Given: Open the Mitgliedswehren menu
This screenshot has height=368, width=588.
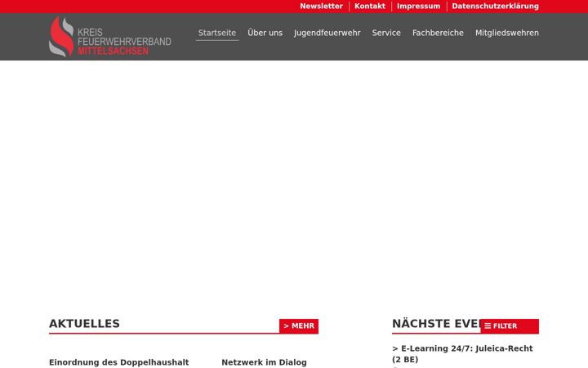Looking at the screenshot, I should pos(507,33).
